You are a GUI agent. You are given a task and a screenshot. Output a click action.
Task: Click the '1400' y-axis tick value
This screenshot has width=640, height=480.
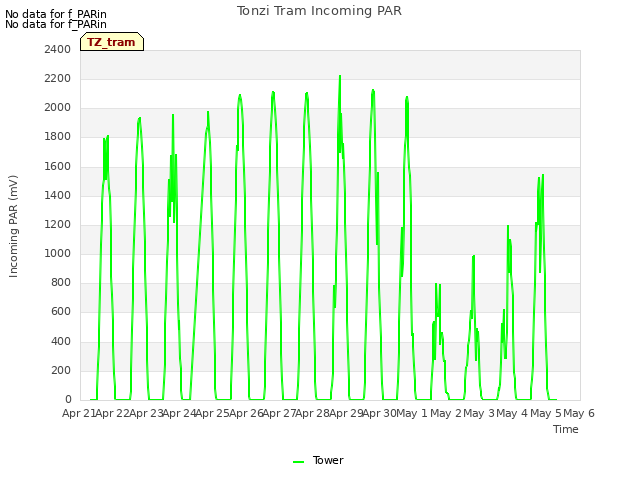(58, 196)
